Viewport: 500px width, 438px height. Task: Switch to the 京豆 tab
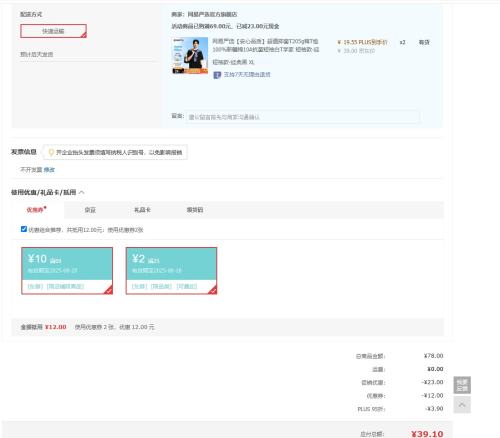90,210
